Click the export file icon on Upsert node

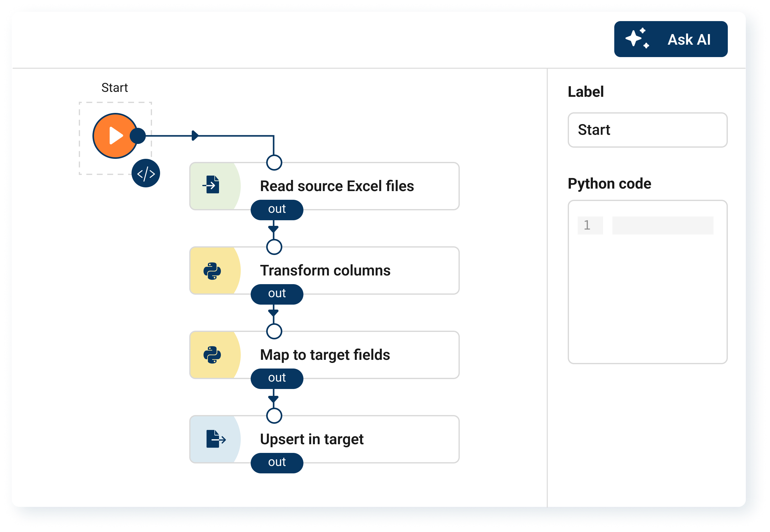(215, 439)
